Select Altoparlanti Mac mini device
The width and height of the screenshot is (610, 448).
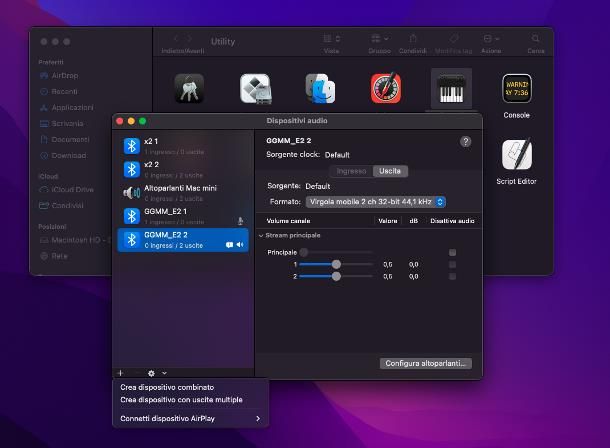pyautogui.click(x=183, y=193)
